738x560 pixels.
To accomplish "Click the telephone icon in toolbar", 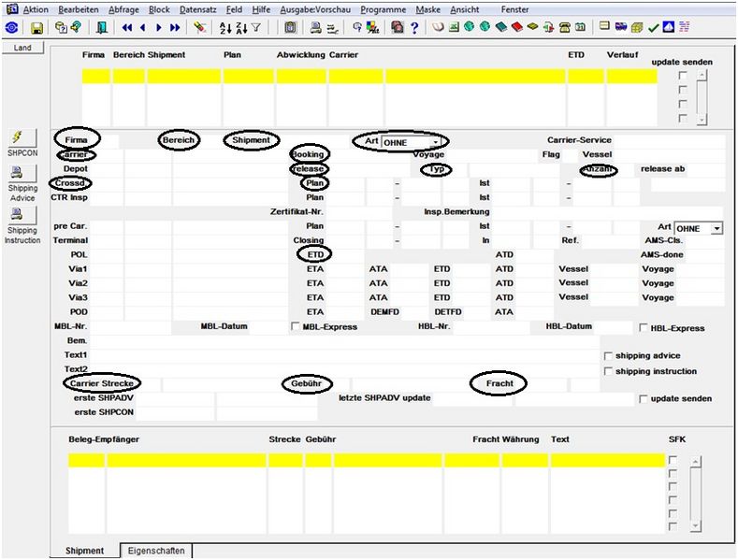I will [x=564, y=27].
